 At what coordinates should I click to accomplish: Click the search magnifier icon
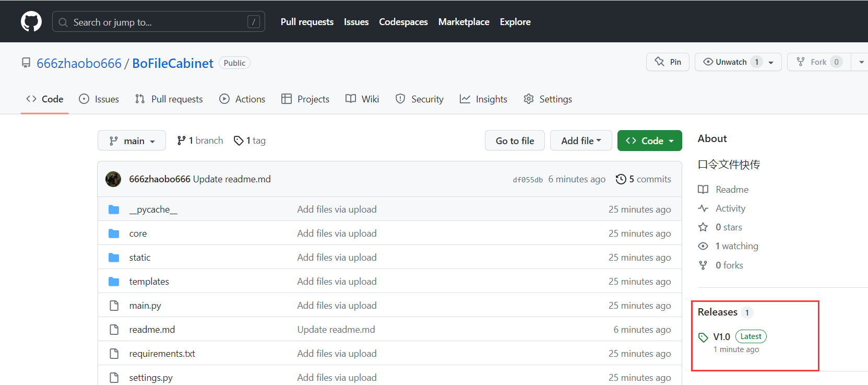point(63,22)
